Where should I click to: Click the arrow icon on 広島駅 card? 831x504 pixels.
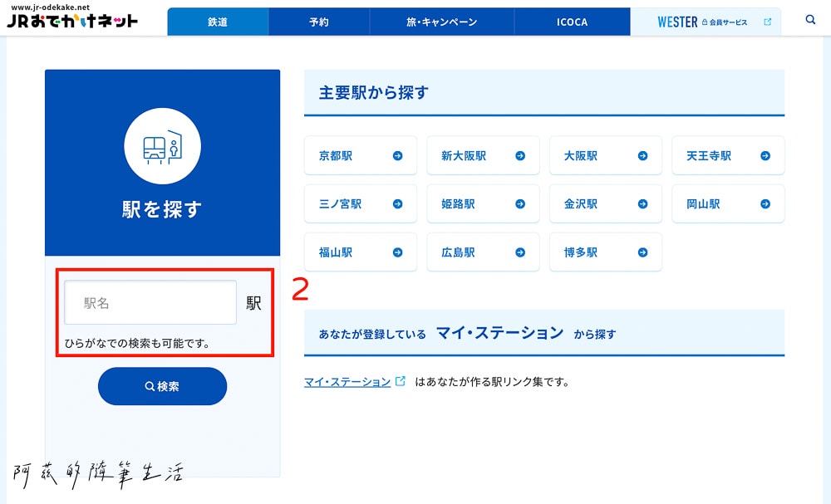(520, 252)
